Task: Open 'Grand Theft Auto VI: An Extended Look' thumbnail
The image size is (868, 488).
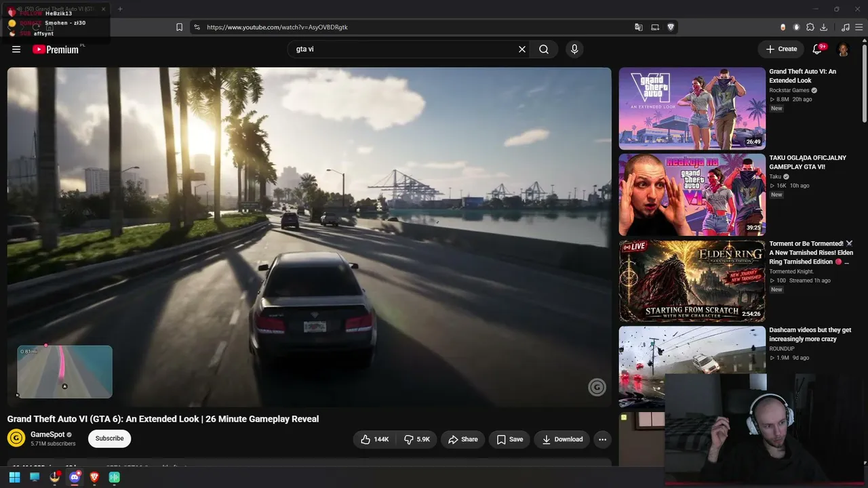Action: [692, 108]
